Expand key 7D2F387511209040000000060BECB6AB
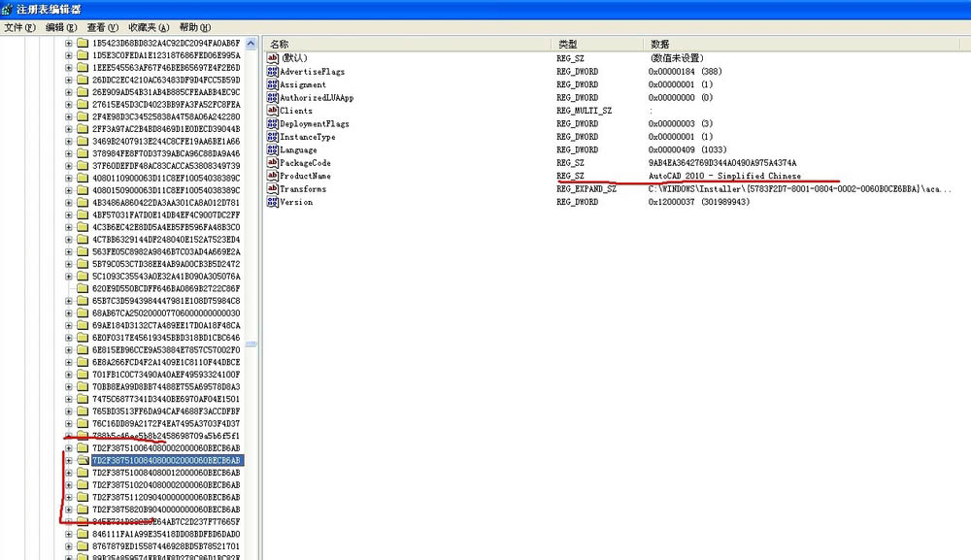 coord(69,498)
